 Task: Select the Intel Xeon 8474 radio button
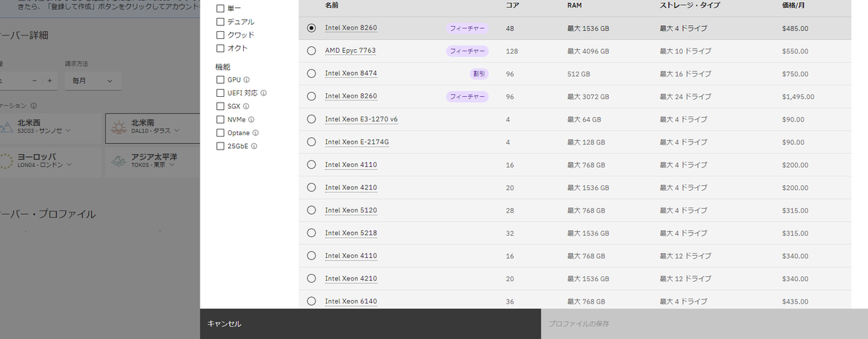tap(311, 73)
